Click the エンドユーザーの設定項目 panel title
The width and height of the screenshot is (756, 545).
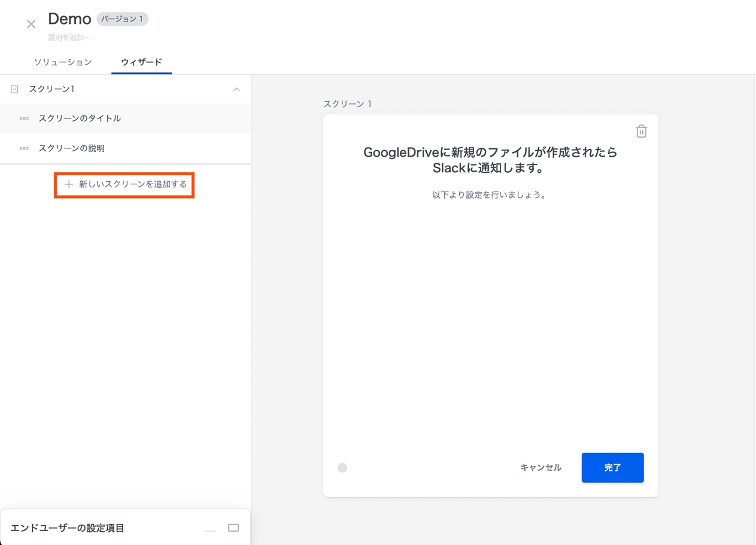pos(68,528)
